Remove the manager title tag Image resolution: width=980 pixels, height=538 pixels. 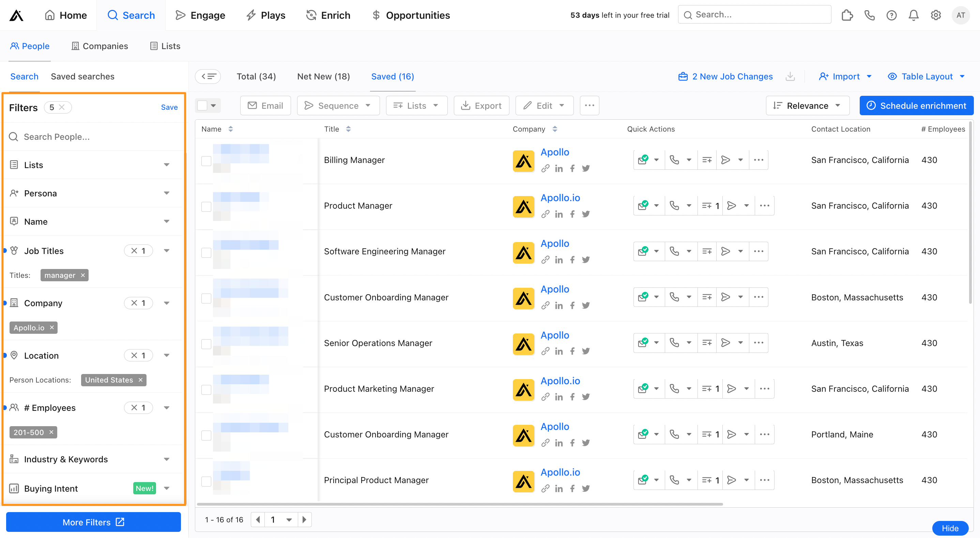[83, 275]
